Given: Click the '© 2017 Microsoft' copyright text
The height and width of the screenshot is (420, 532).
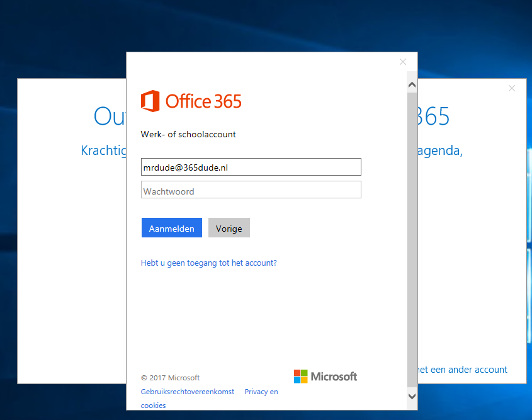Looking at the screenshot, I should point(170,378).
